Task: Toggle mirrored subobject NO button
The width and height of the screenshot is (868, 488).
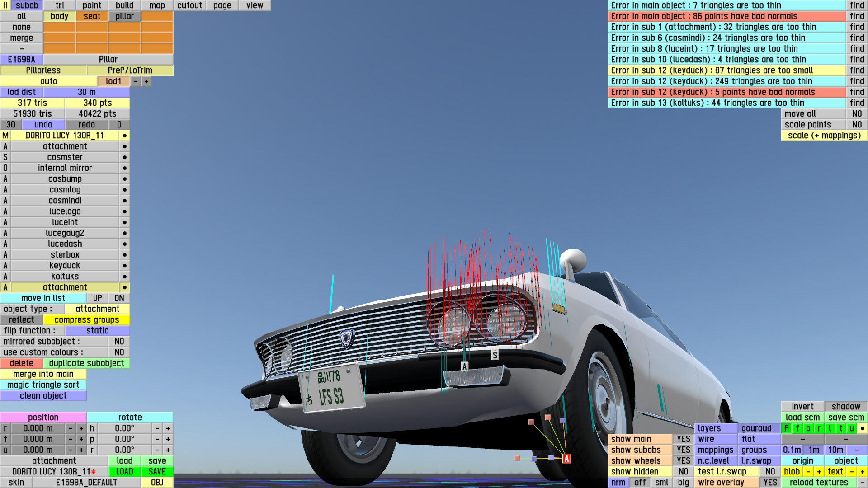Action: point(119,342)
